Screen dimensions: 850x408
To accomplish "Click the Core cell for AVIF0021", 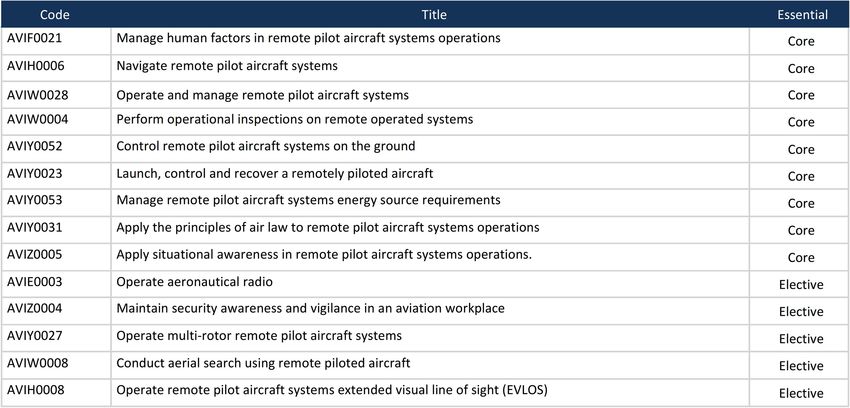I will [801, 42].
